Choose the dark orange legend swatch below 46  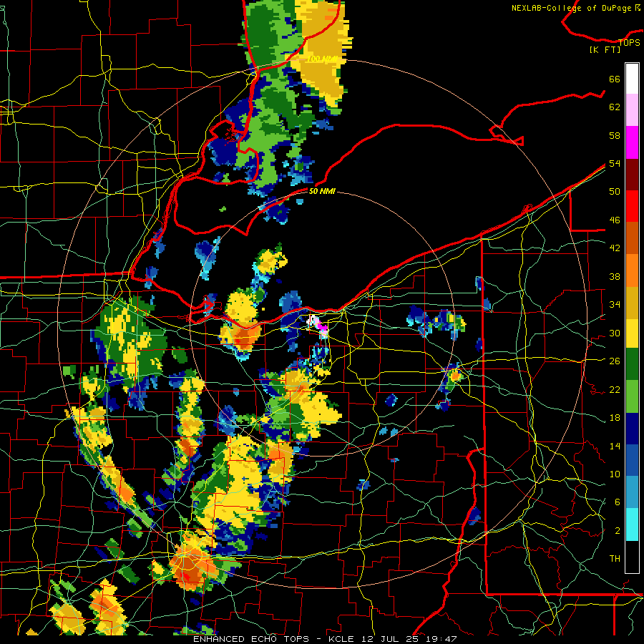(632, 238)
